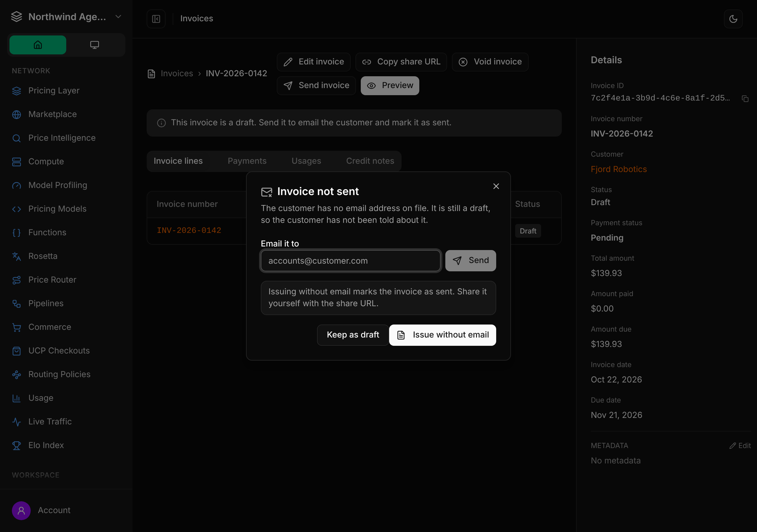
Task: Click Issue without email button
Action: click(x=442, y=335)
